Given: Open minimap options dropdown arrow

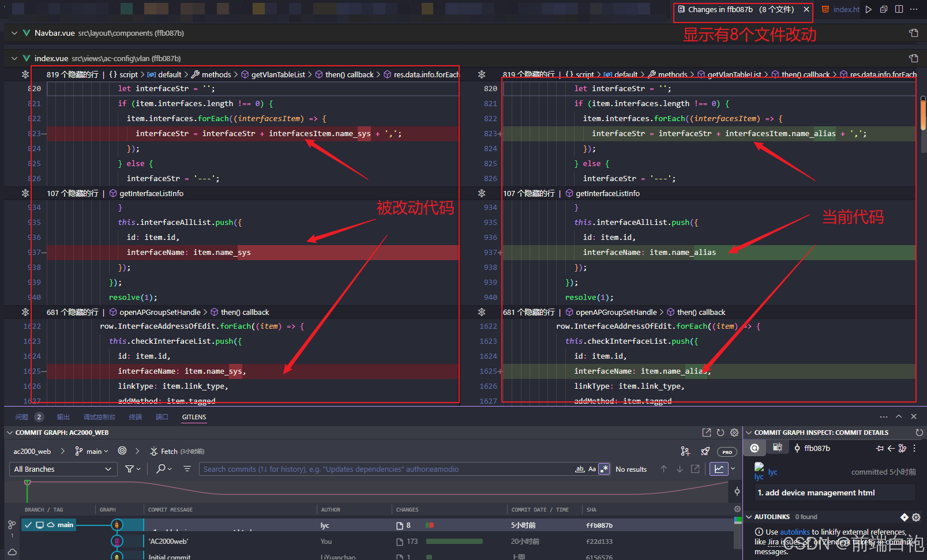Looking at the screenshot, I should [x=733, y=469].
